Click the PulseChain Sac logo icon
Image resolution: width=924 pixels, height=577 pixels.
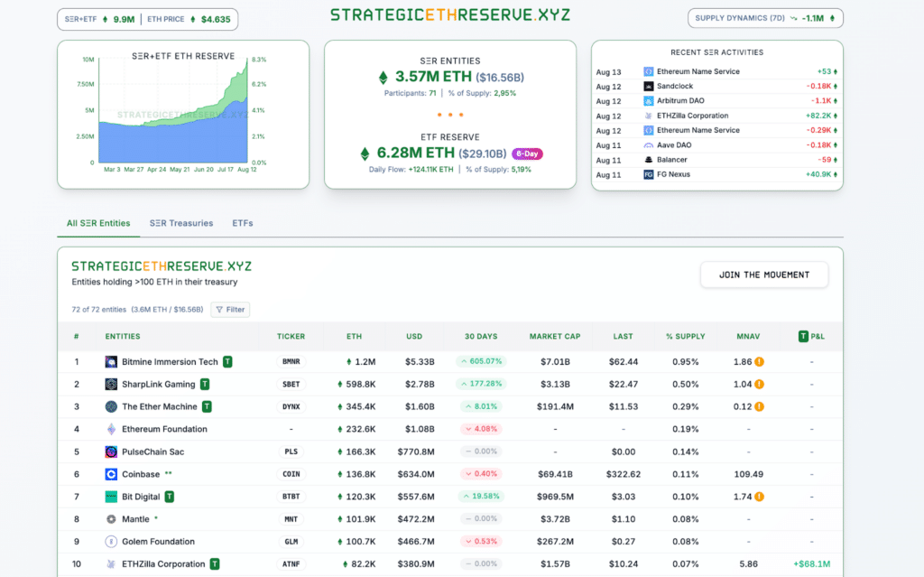click(111, 451)
